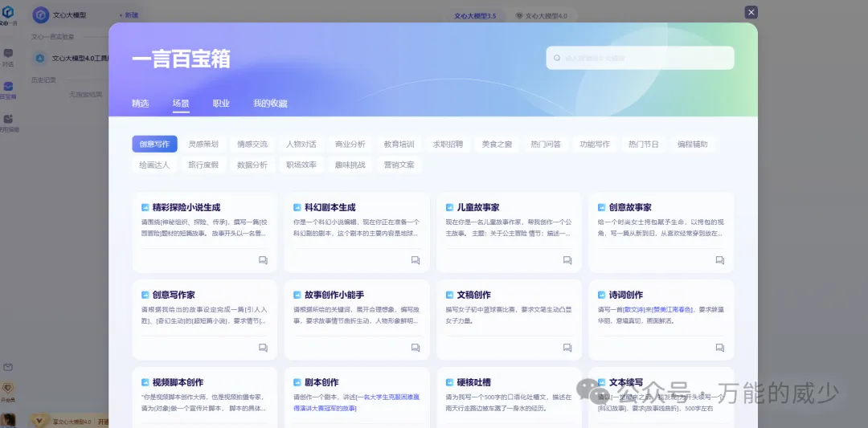This screenshot has width=868, height=428.
Task: Select 文心大模型4.0 tab in background page
Action: click(x=542, y=16)
